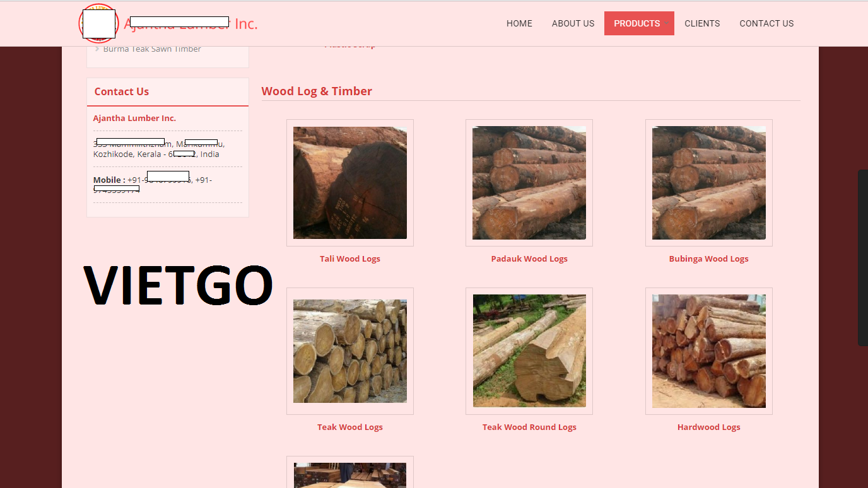Select the Padauk Wood Logs image
868x488 pixels.
pyautogui.click(x=529, y=182)
